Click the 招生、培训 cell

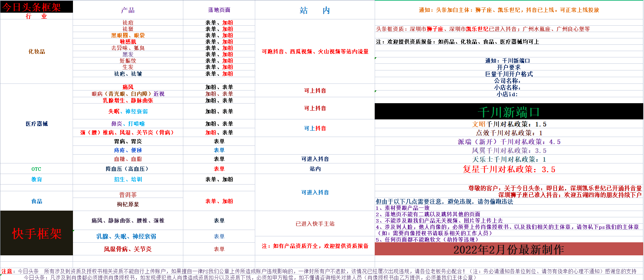tap(128, 179)
